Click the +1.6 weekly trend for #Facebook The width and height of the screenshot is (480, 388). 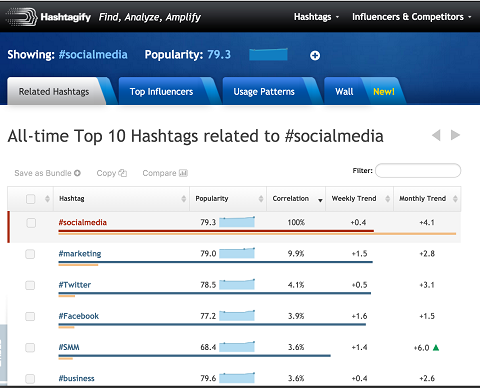[x=359, y=316]
